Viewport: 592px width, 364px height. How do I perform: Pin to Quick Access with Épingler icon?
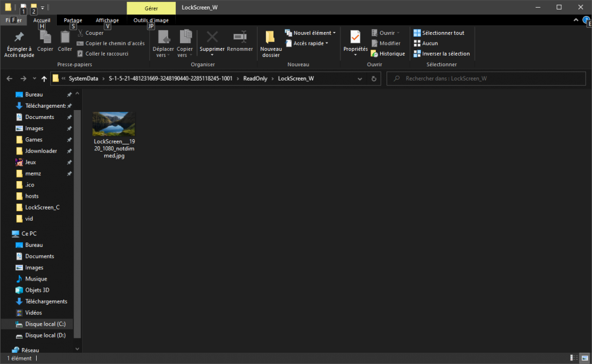(19, 44)
